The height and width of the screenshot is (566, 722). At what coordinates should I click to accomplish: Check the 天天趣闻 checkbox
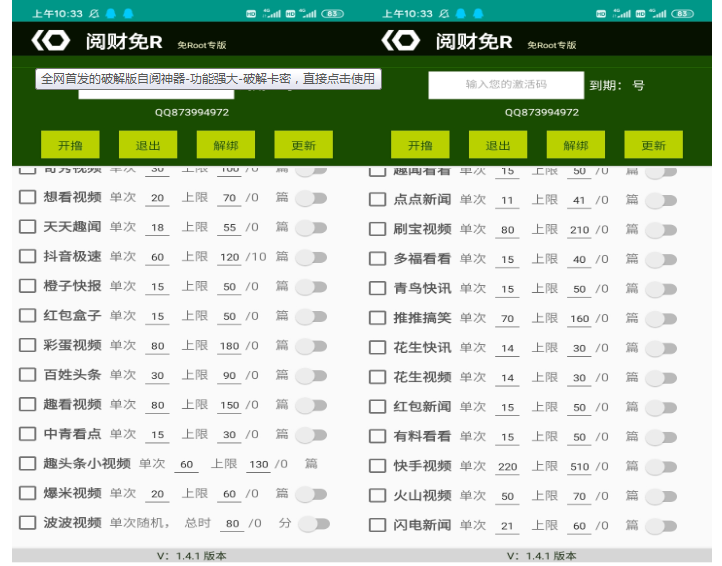pos(28,227)
